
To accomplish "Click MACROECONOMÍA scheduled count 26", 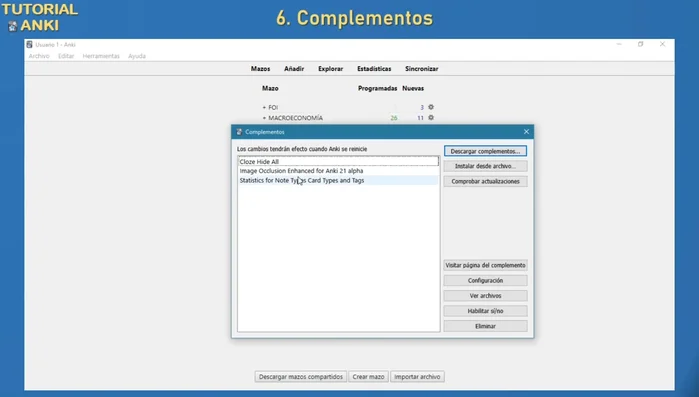I will 394,118.
